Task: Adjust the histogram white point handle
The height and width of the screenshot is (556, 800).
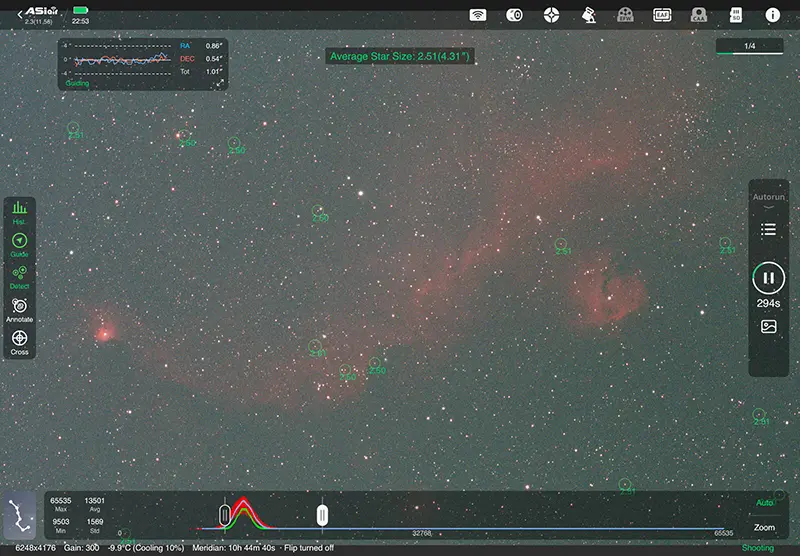Action: coord(322,515)
